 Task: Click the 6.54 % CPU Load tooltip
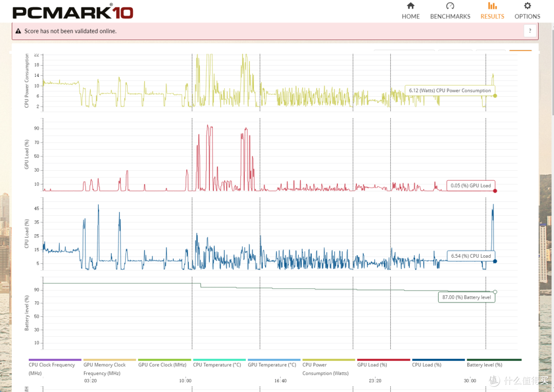(471, 256)
